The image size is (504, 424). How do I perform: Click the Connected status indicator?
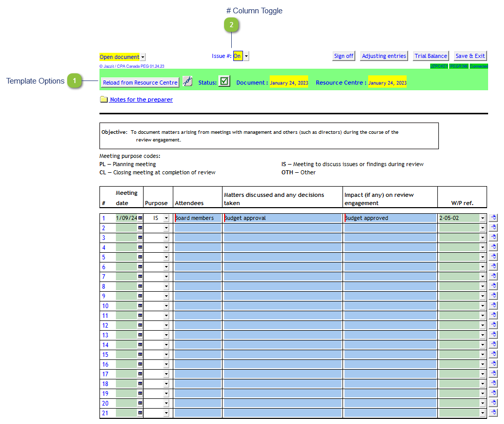pos(478,66)
